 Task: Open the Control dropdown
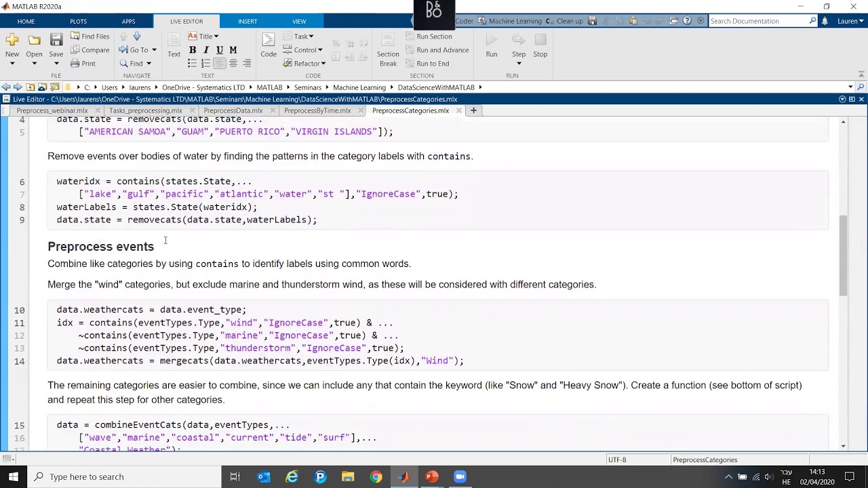[x=302, y=50]
